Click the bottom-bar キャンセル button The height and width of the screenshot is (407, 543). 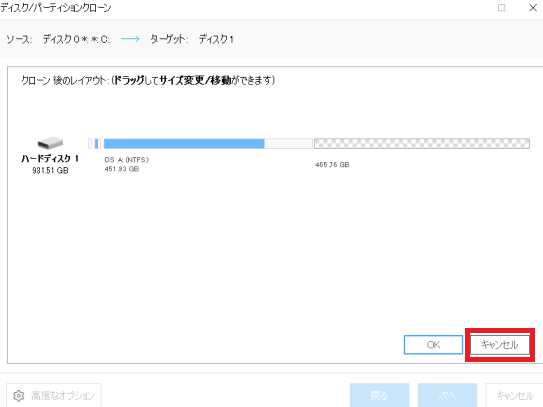point(514,395)
